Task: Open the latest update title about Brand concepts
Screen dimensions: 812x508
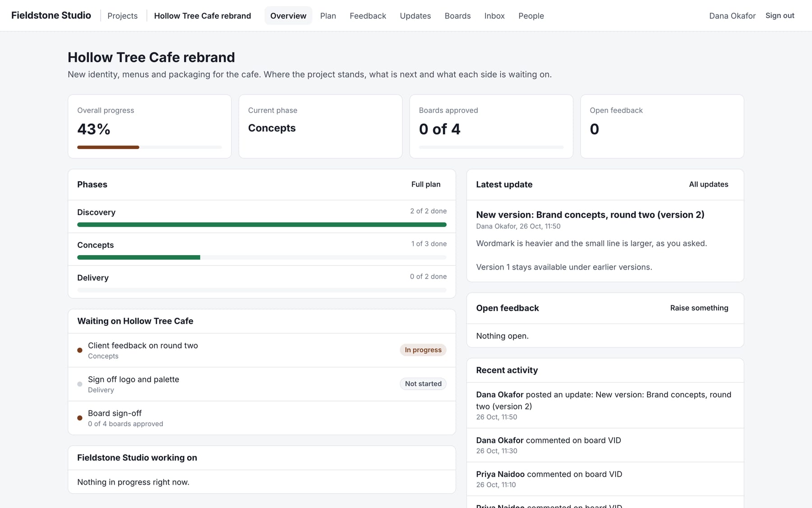Action: pos(590,214)
